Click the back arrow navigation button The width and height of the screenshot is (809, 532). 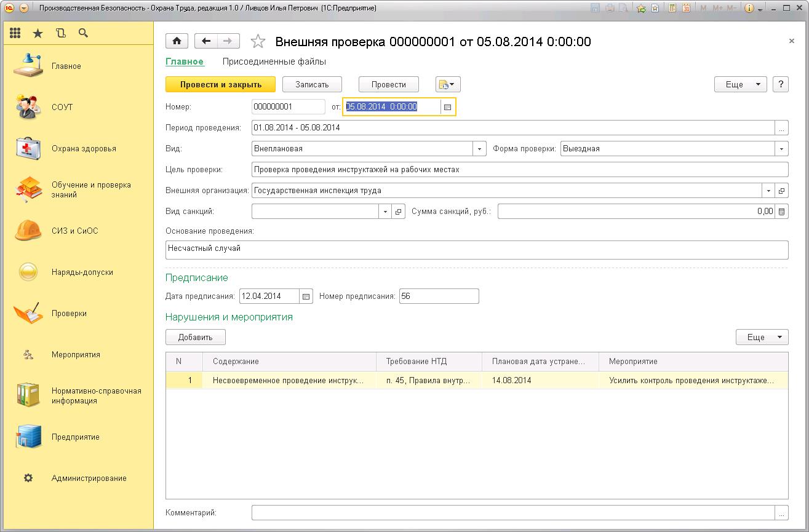coord(206,41)
